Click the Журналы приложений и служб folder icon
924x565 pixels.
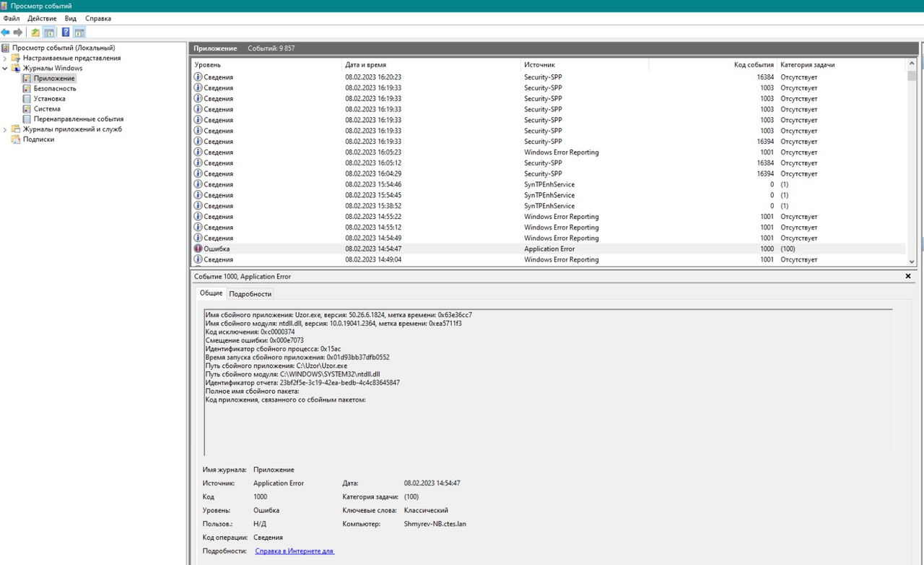(16, 129)
